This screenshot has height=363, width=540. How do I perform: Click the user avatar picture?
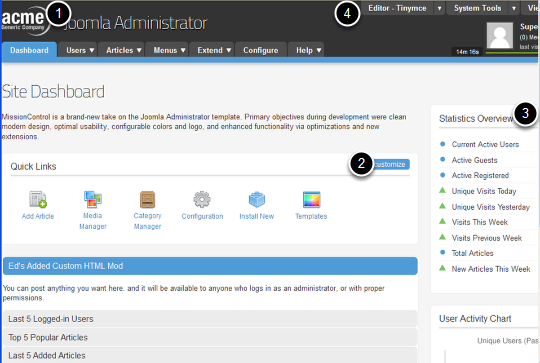(x=500, y=36)
